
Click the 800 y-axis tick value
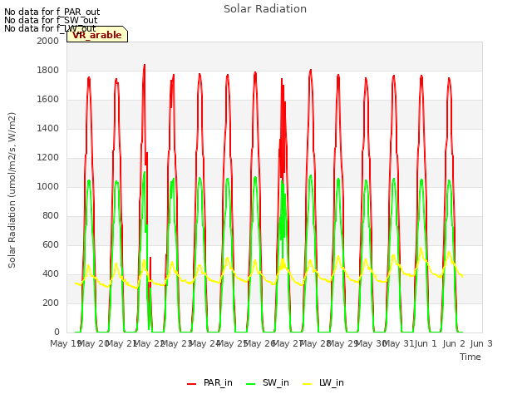click(x=51, y=216)
